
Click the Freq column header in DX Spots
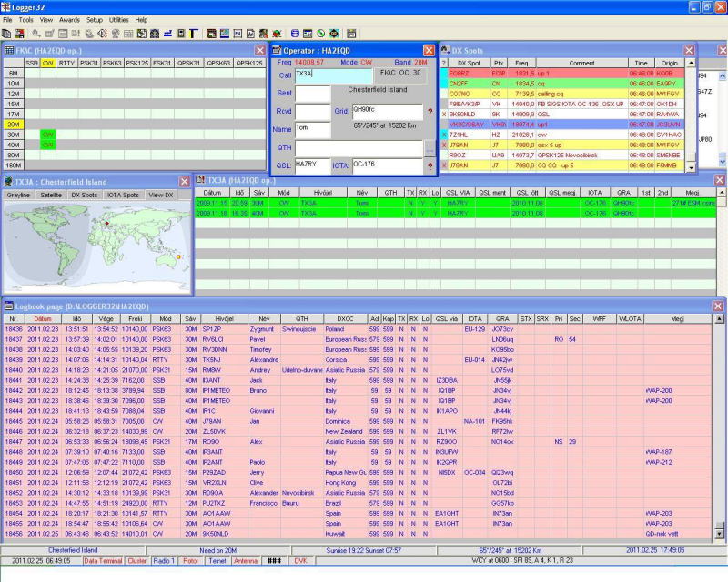point(521,63)
